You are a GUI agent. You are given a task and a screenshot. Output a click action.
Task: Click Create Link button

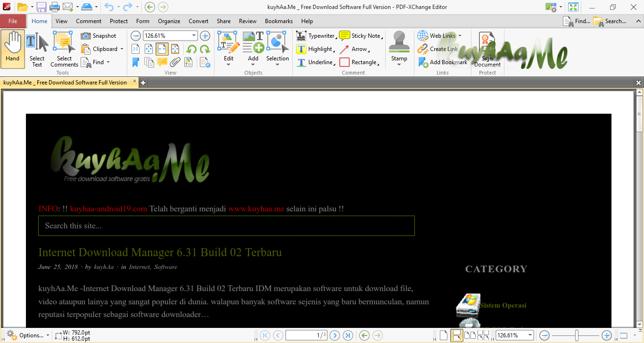point(438,49)
